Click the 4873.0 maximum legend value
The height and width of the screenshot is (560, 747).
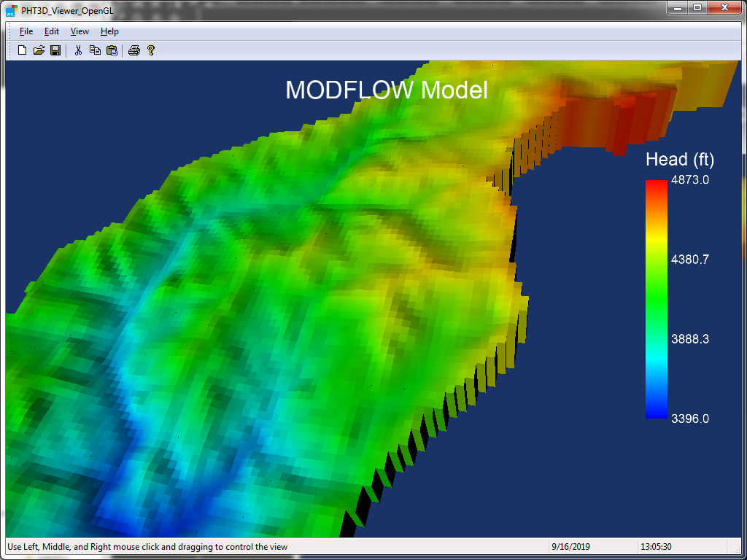tap(690, 180)
